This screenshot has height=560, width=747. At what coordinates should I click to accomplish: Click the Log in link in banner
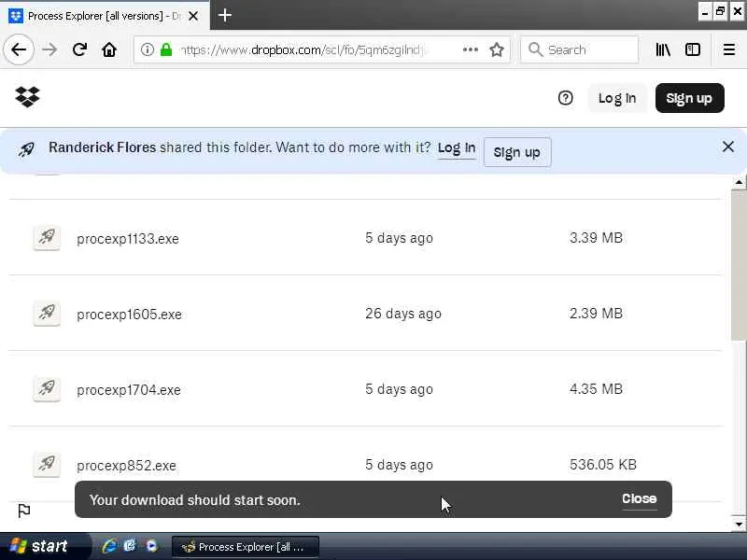point(457,148)
